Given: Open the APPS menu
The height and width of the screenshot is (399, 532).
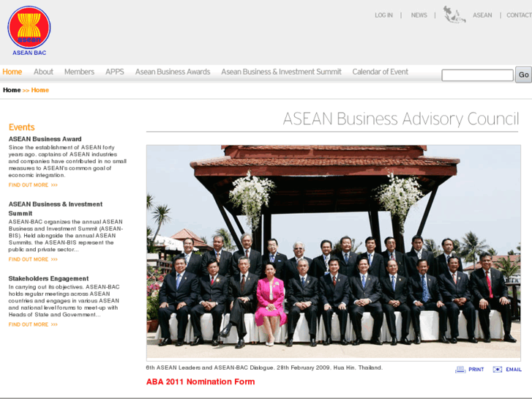Looking at the screenshot, I should 115,72.
